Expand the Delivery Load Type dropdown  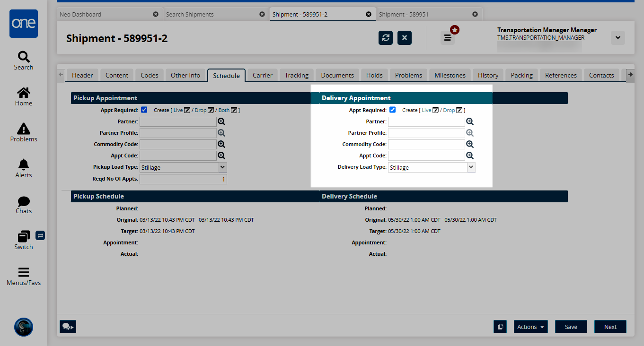coord(471,167)
